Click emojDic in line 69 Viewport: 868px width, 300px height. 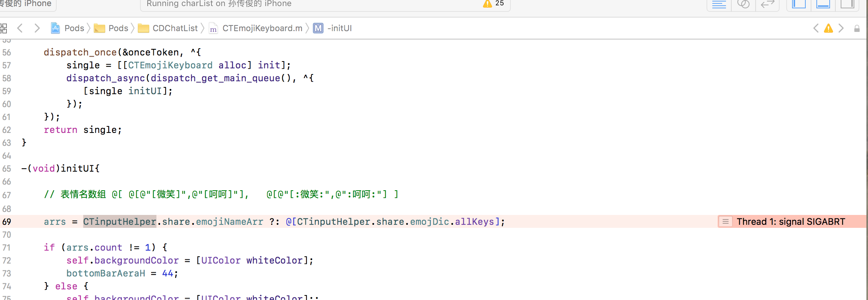click(x=429, y=222)
